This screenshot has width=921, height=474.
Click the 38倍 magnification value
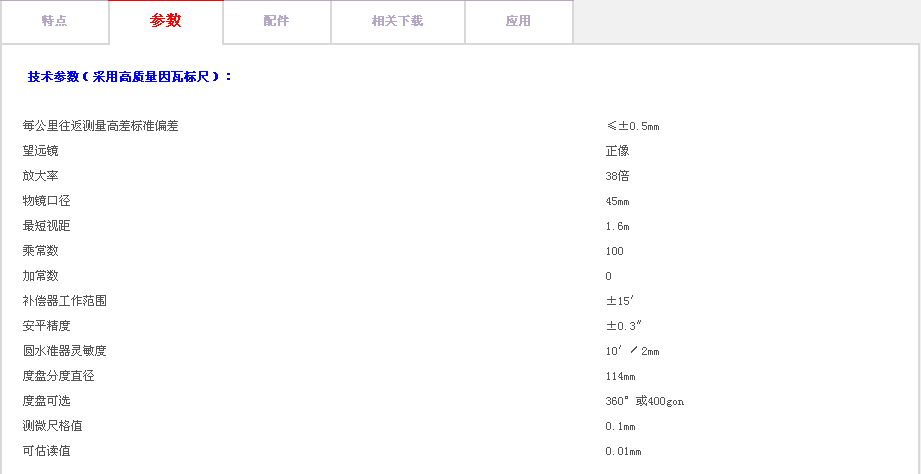pyautogui.click(x=617, y=176)
